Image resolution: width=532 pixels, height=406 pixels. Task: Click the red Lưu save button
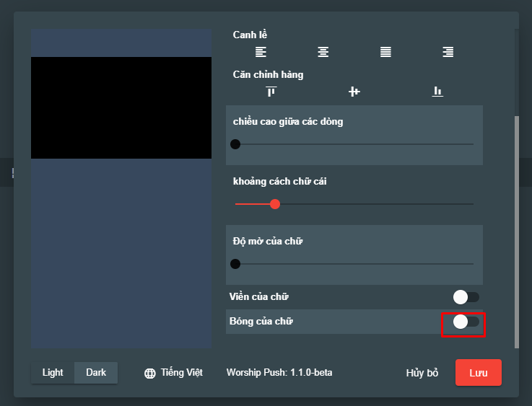tap(479, 372)
